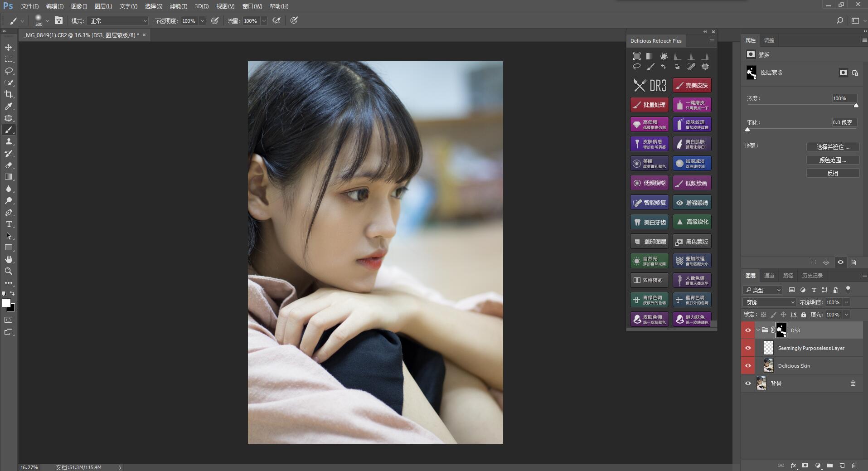Select the Crop tool

(9, 94)
